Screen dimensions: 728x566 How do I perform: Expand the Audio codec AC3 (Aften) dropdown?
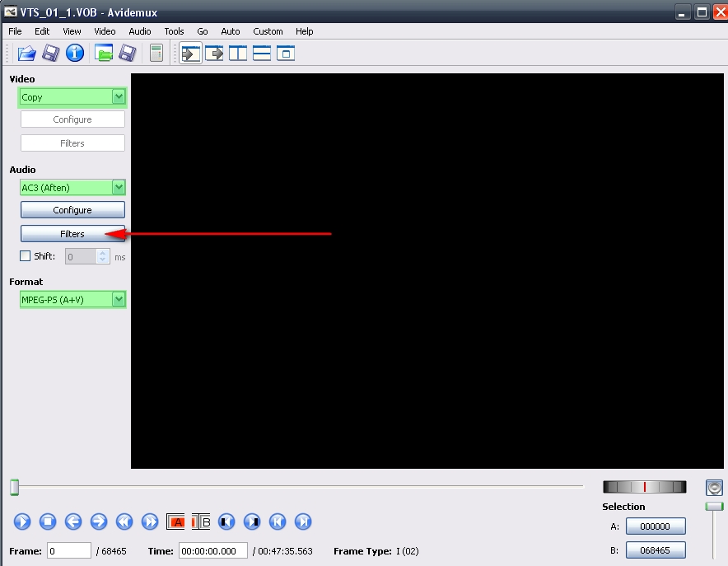point(119,187)
